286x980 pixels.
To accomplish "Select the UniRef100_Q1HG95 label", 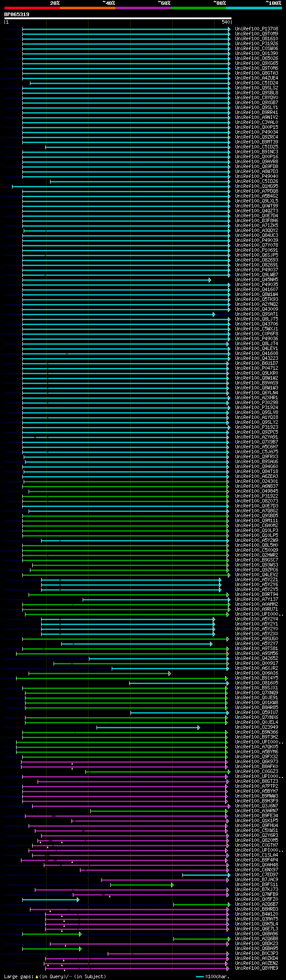I will (x=257, y=186).
